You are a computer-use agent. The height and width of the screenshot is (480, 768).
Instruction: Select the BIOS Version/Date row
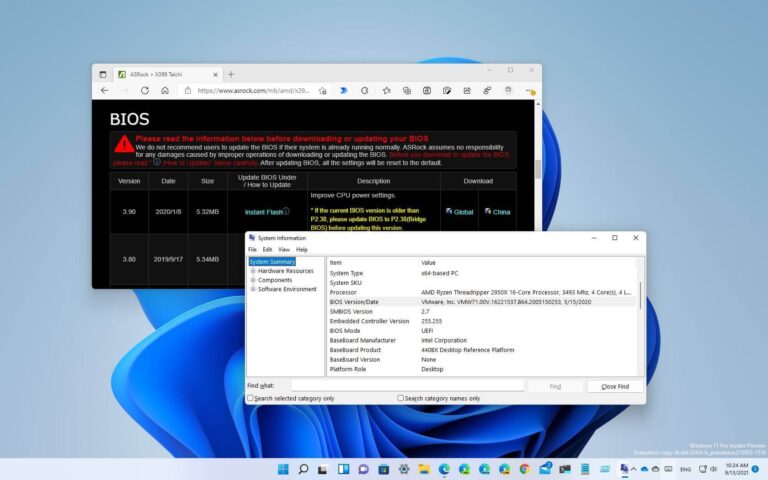pos(481,302)
